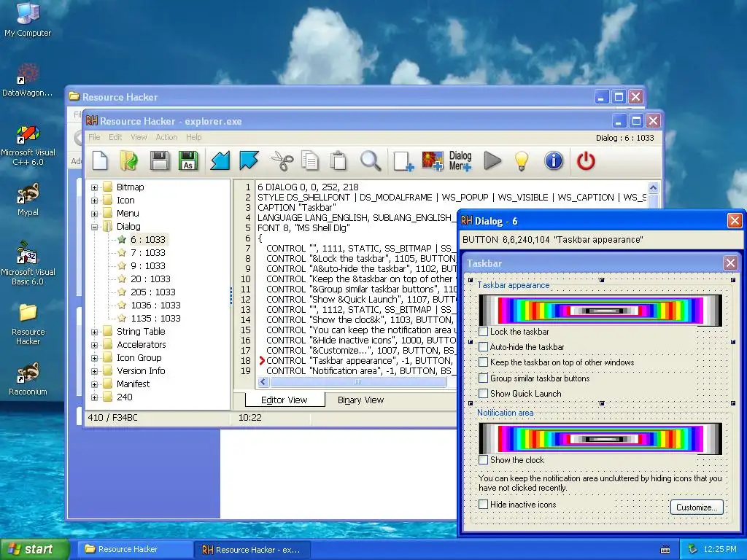This screenshot has height=560, width=747.
Task: Click the Mypal desktop icon
Action: (x=28, y=200)
